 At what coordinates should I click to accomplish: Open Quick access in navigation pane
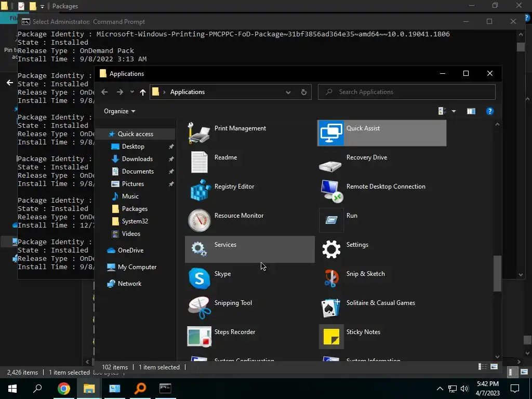click(136, 134)
